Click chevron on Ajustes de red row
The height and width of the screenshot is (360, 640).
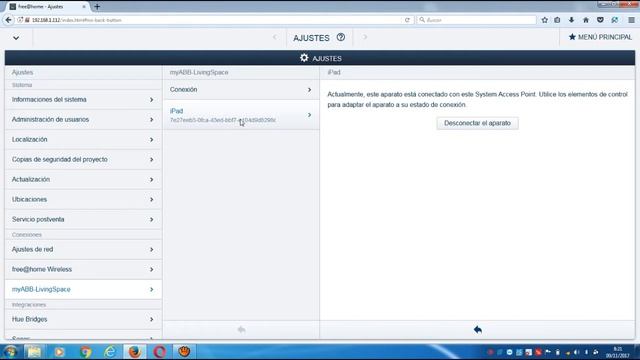(151, 249)
